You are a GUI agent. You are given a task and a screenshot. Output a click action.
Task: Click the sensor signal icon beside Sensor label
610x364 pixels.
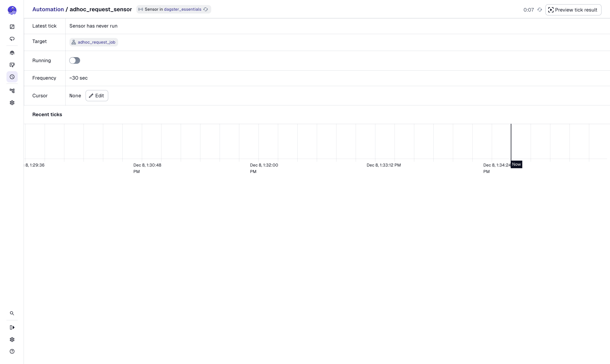(x=140, y=9)
